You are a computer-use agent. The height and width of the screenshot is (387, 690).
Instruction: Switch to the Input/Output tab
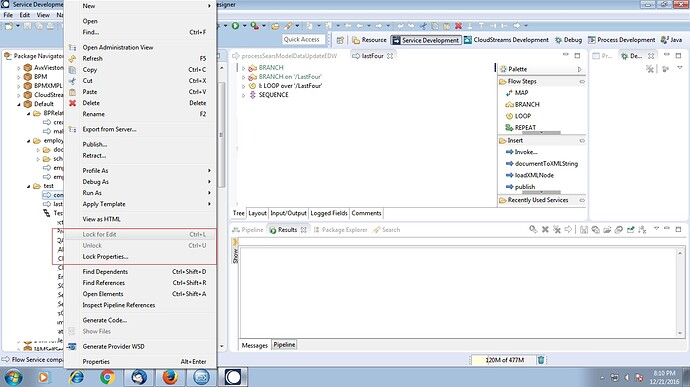[288, 213]
